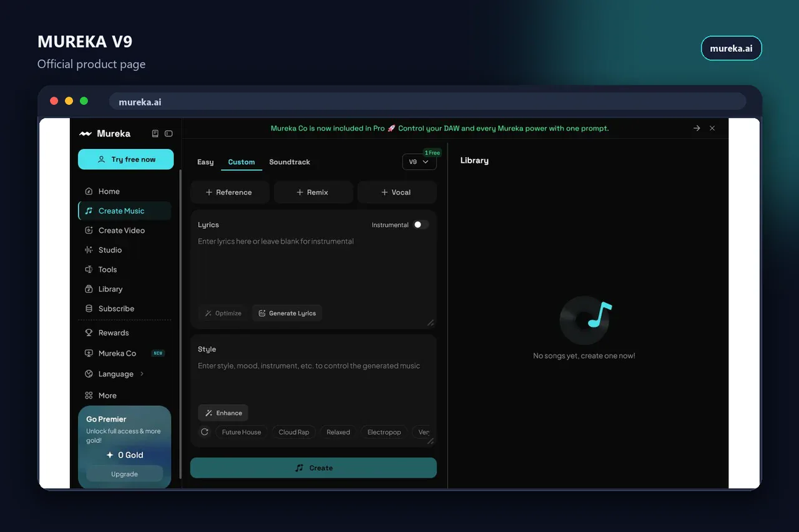This screenshot has width=799, height=532.
Task: Open Create Video in sidebar
Action: click(x=125, y=230)
